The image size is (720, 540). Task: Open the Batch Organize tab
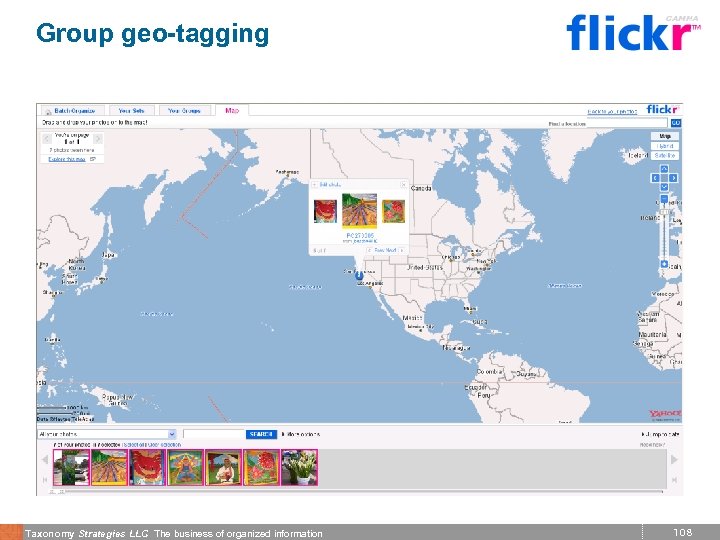(73, 111)
